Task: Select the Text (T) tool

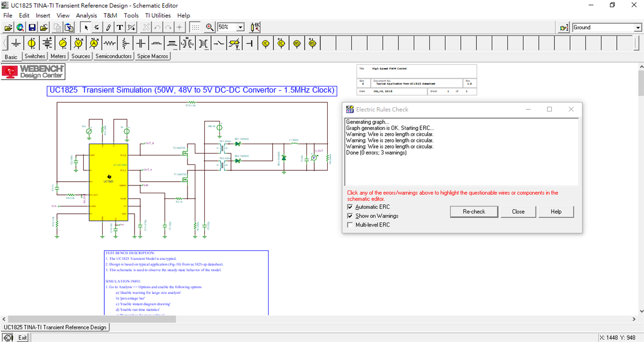Action: pyautogui.click(x=120, y=27)
